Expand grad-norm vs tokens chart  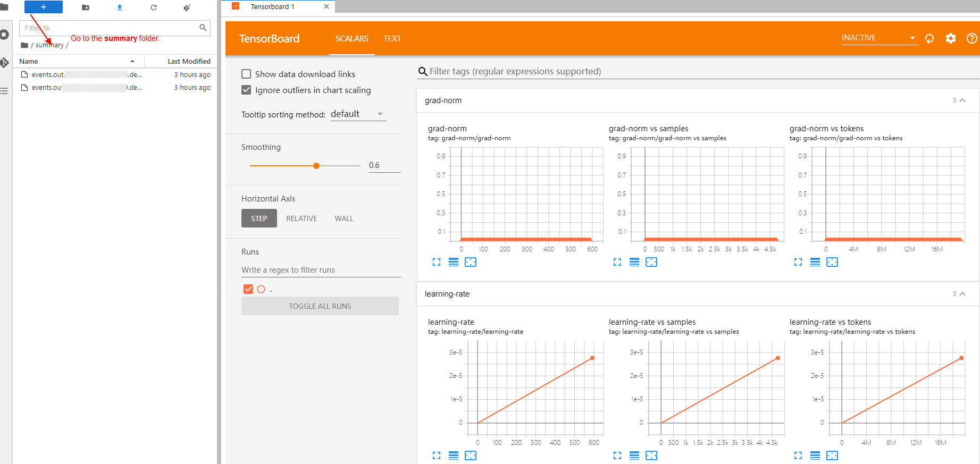(798, 262)
